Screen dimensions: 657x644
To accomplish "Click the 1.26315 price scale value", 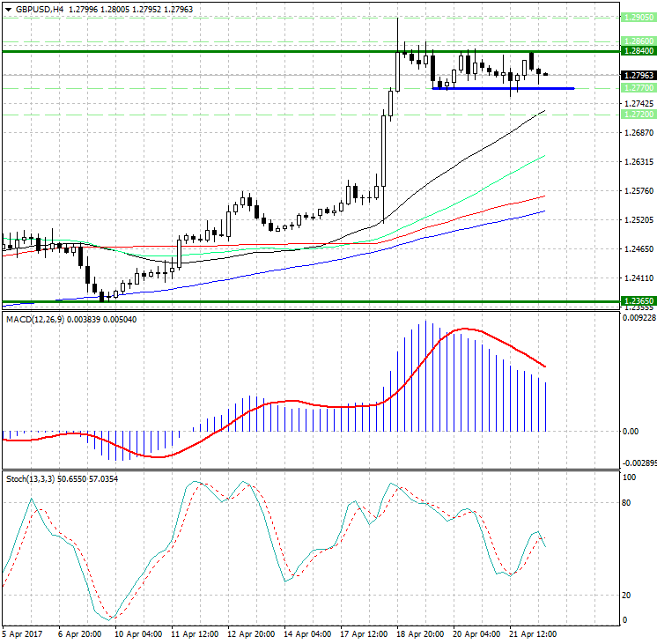I will tap(639, 162).
